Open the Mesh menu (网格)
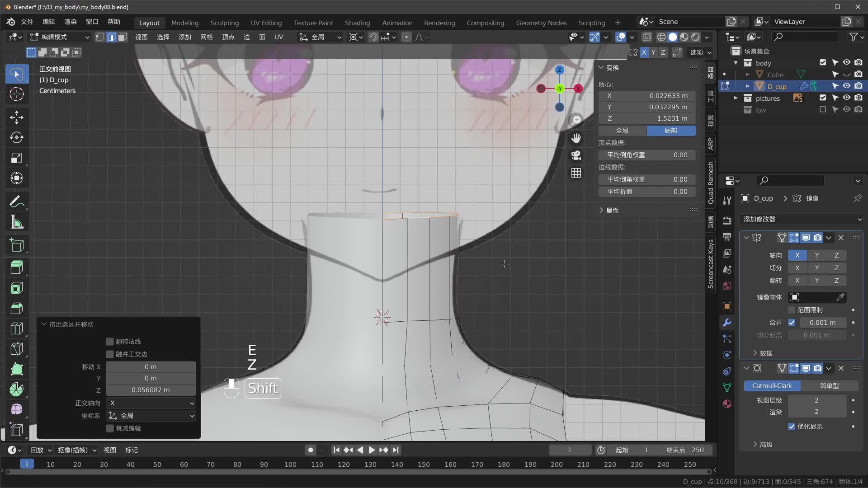This screenshot has width=868, height=488. coord(207,37)
